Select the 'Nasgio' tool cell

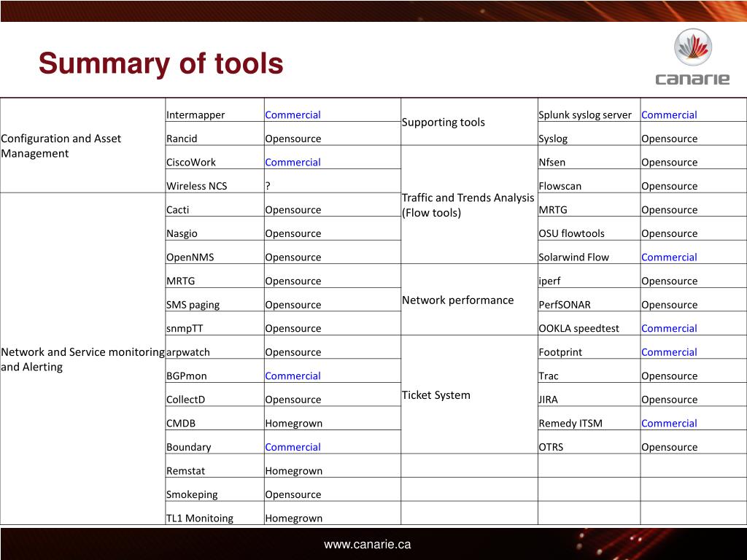[215, 228]
